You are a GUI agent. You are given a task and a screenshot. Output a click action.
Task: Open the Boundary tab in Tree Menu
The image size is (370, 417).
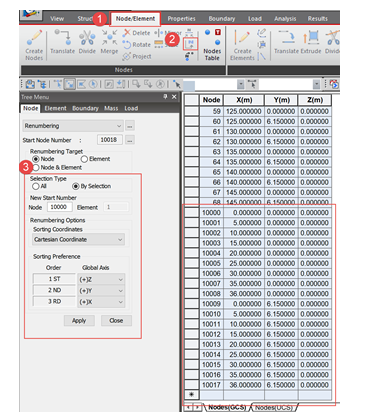[85, 108]
